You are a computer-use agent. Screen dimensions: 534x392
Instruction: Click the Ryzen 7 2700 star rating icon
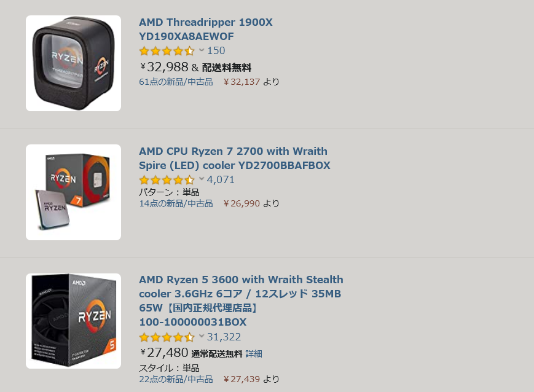tap(167, 180)
